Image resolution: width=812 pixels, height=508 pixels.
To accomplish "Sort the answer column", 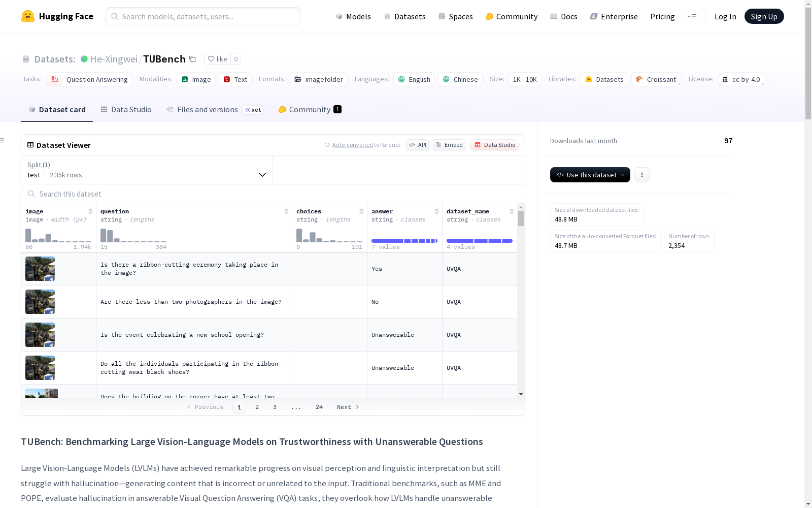I will (x=436, y=211).
